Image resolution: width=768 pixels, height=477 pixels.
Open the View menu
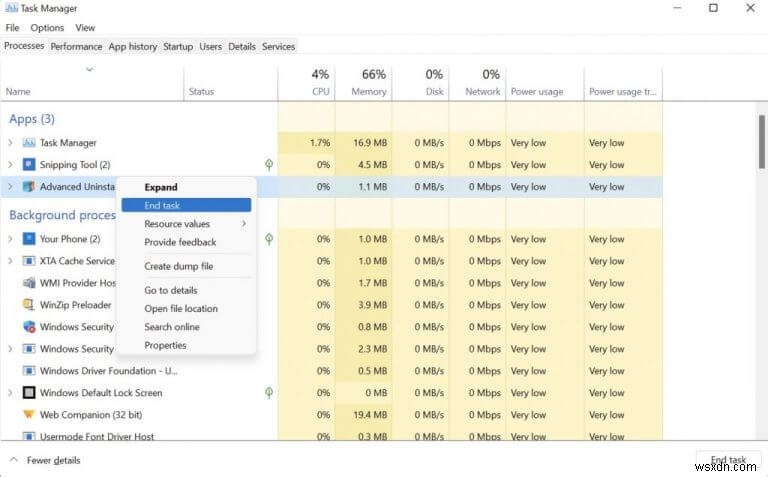point(85,28)
